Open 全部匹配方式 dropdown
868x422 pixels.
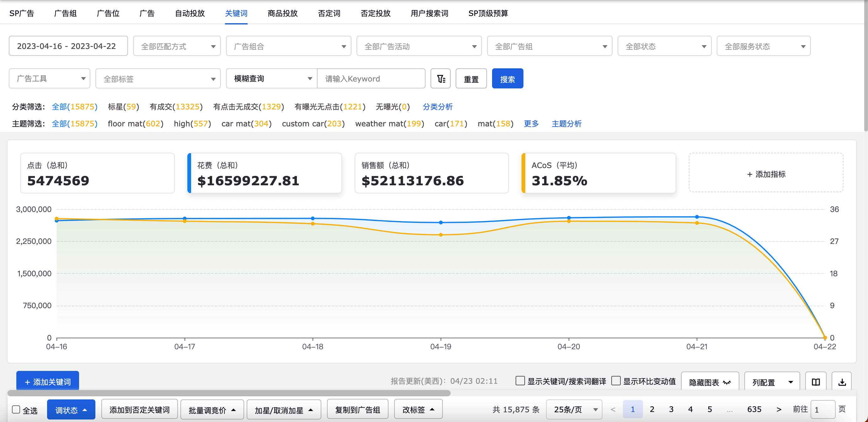coord(177,46)
